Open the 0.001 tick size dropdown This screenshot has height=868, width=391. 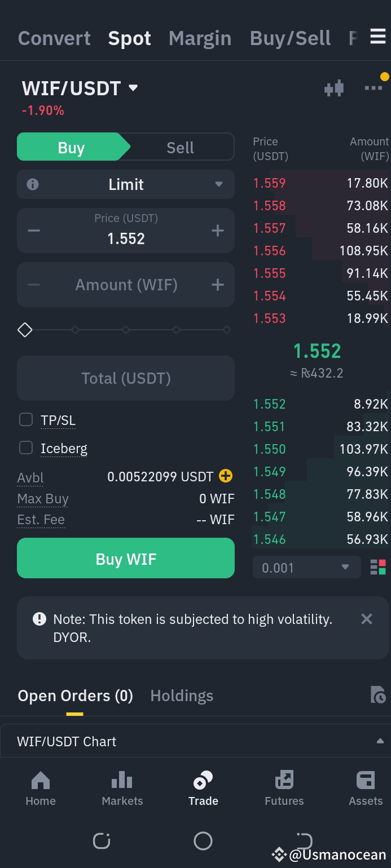coord(306,567)
